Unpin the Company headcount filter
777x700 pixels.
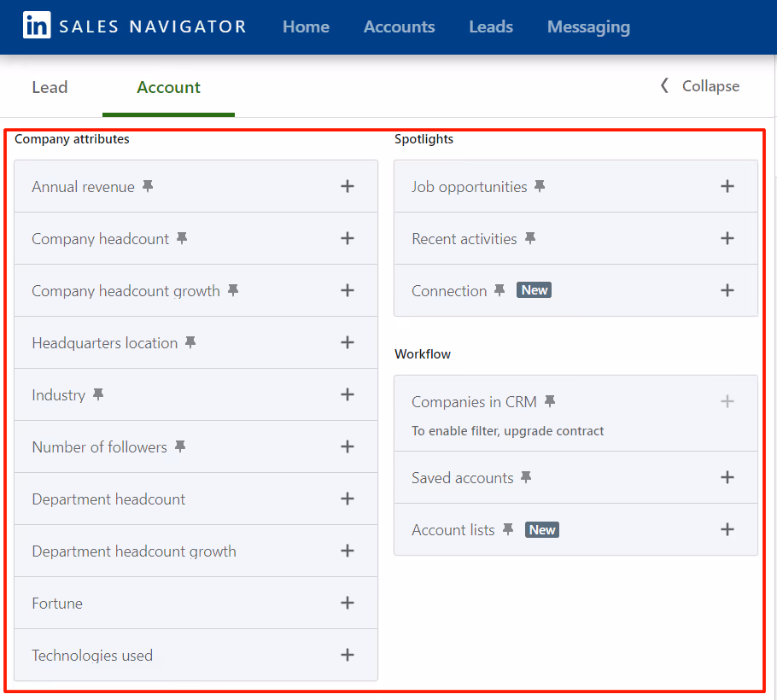(x=181, y=237)
